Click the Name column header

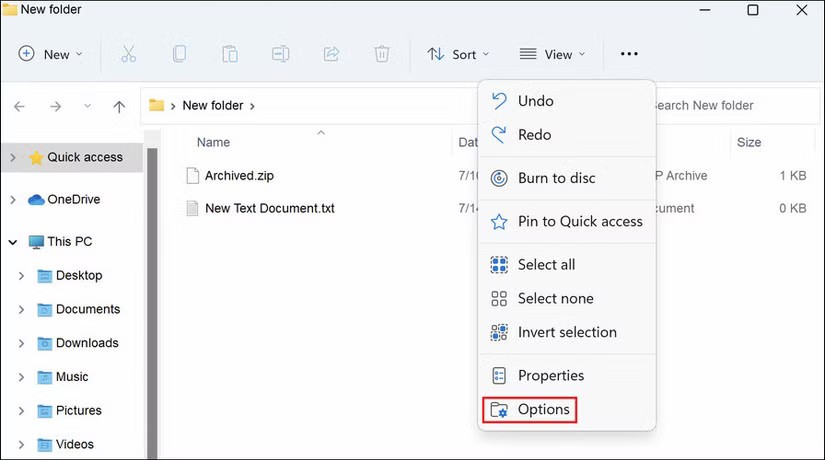pos(214,143)
